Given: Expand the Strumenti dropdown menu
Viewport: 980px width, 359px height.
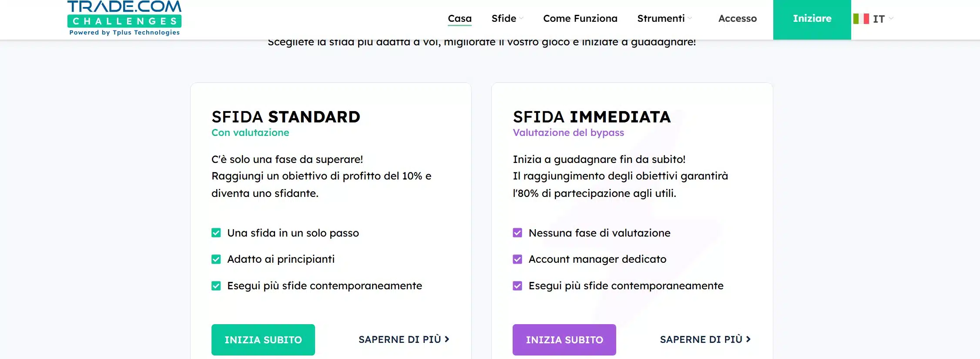Looking at the screenshot, I should click(665, 18).
